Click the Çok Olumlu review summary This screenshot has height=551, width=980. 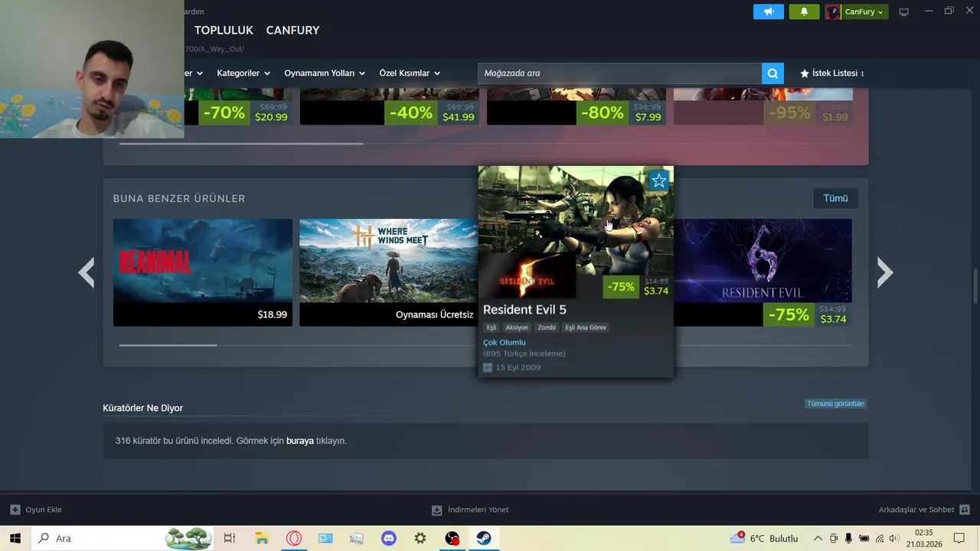point(505,342)
